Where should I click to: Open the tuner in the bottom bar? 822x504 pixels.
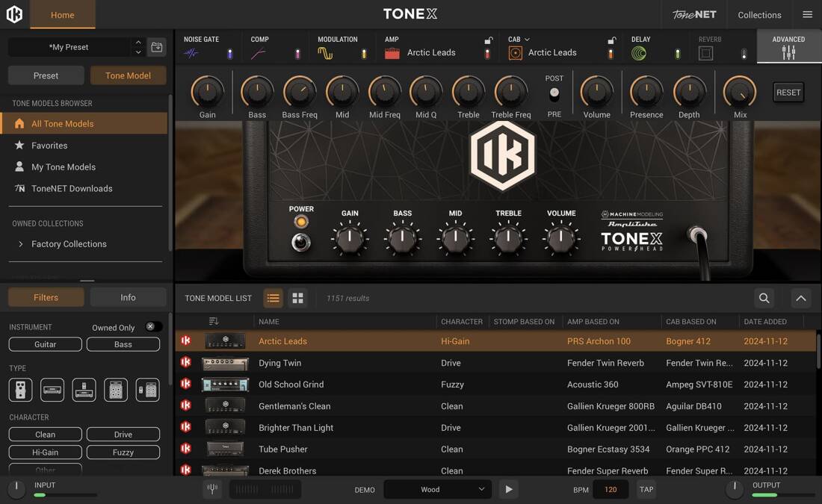212,488
